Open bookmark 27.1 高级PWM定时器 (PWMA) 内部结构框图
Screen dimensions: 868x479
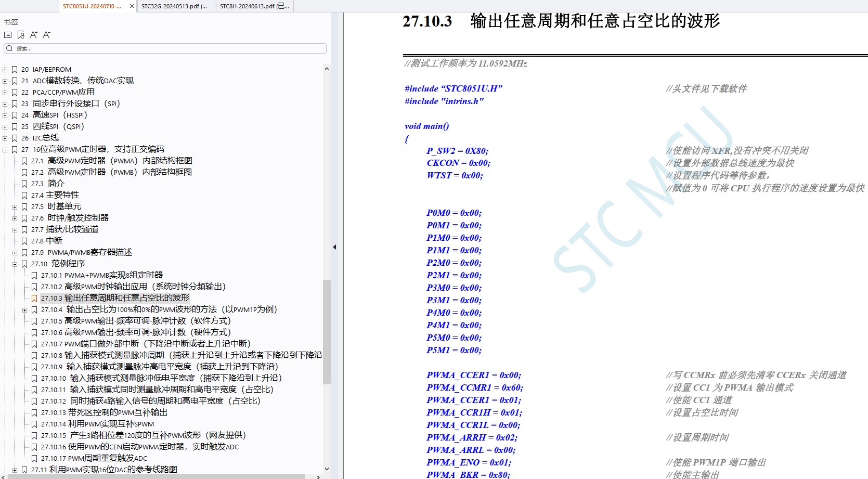[x=112, y=161]
